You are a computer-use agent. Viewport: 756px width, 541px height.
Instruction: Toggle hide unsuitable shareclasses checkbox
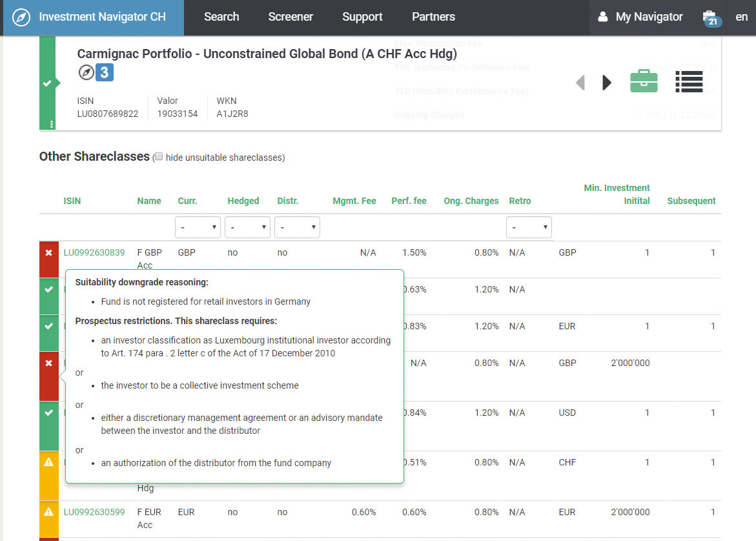click(159, 157)
